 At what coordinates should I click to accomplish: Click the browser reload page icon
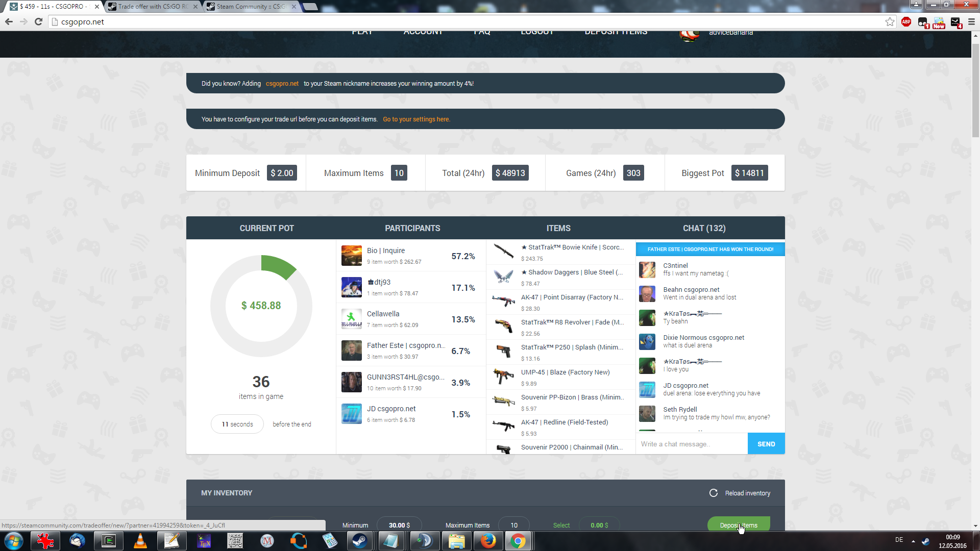pyautogui.click(x=38, y=21)
